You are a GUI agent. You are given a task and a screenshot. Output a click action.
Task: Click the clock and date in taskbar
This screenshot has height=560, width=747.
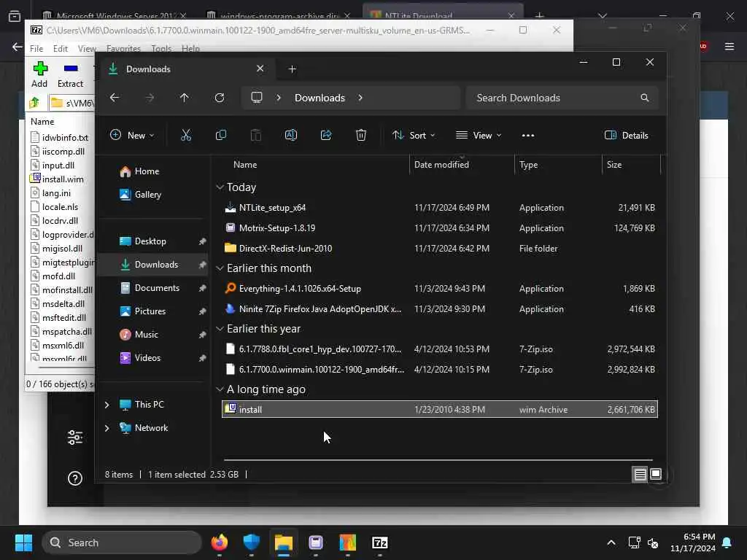coord(693,542)
